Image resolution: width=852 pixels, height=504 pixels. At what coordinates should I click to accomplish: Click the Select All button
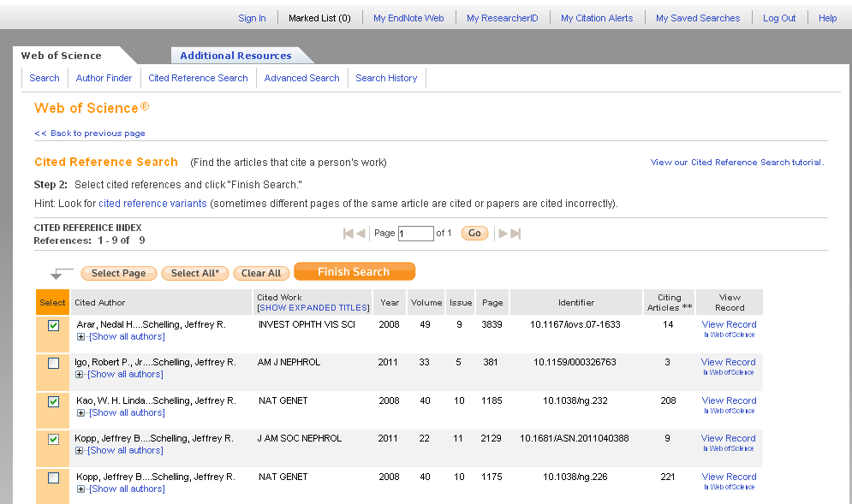(x=195, y=273)
